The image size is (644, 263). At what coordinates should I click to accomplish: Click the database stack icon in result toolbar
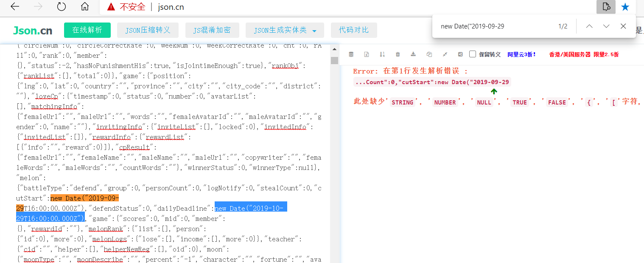[x=351, y=54]
